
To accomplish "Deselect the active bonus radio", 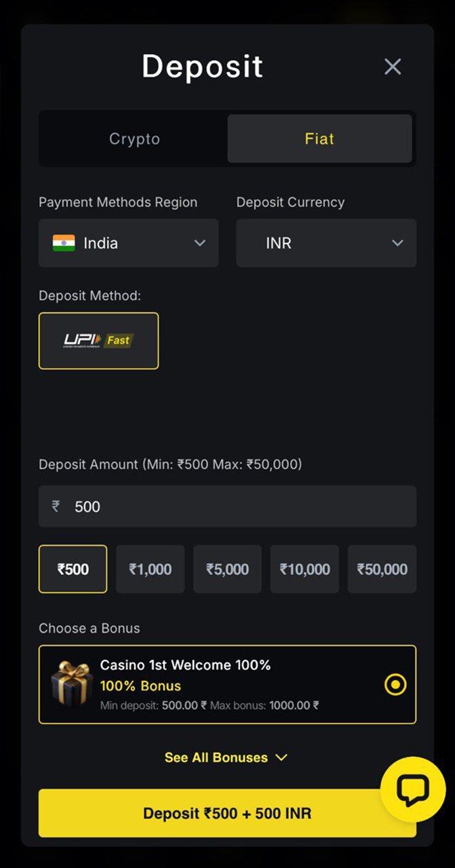I will pos(395,685).
